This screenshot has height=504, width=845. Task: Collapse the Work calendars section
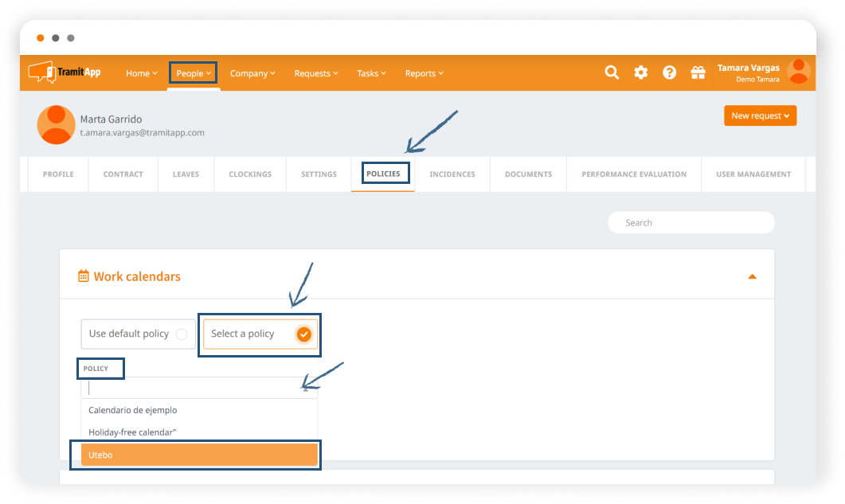click(x=752, y=276)
